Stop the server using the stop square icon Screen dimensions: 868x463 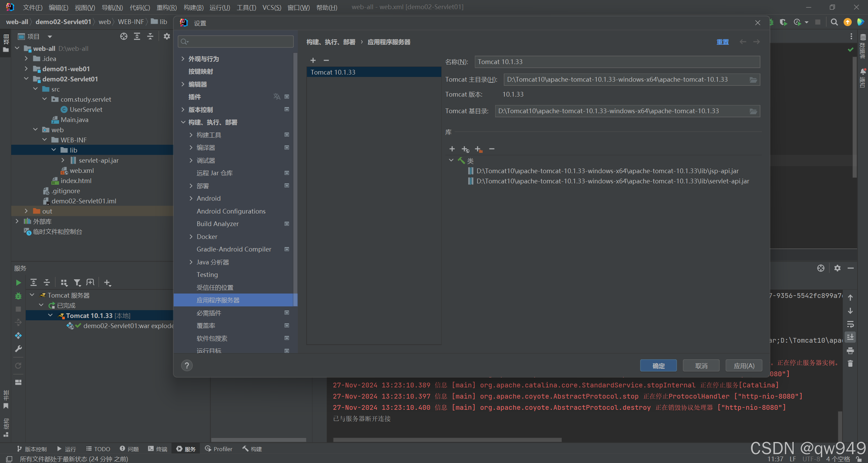coord(18,309)
